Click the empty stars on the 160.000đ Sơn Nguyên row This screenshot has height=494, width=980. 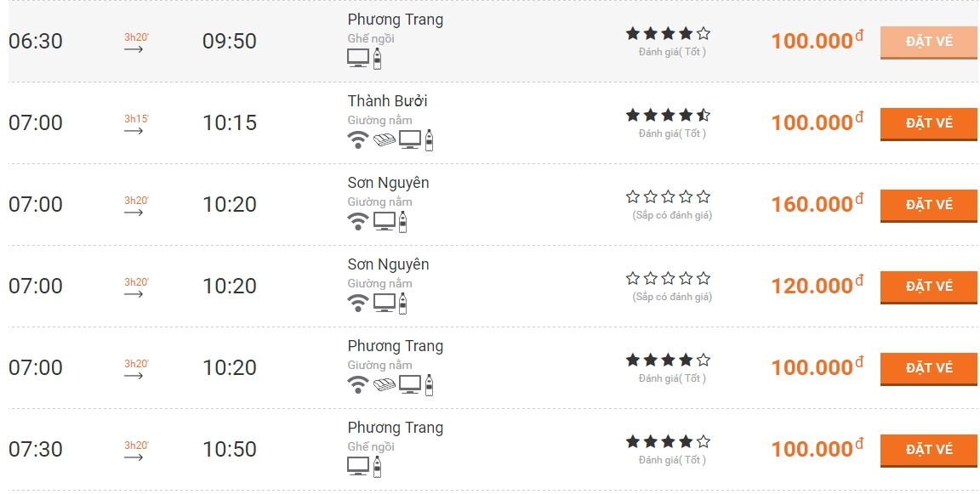pyautogui.click(x=668, y=196)
